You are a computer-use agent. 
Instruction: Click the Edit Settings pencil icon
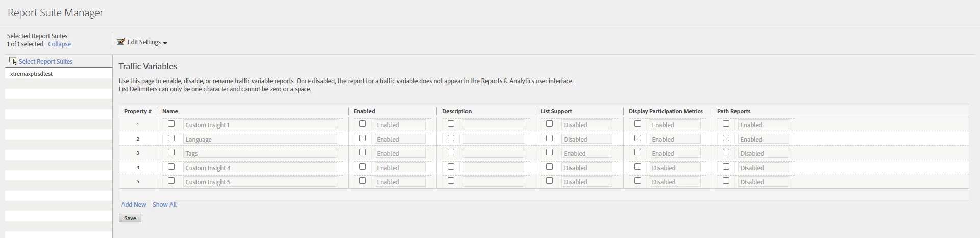tap(121, 42)
